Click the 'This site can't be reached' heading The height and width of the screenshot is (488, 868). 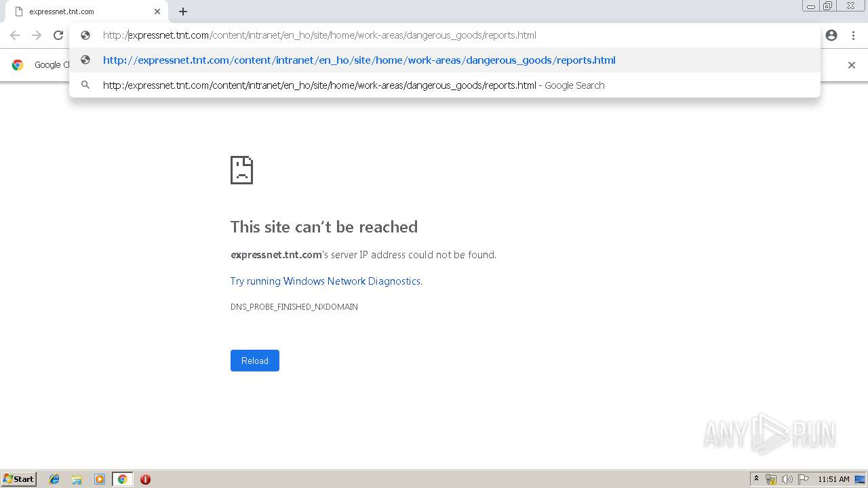pos(324,227)
